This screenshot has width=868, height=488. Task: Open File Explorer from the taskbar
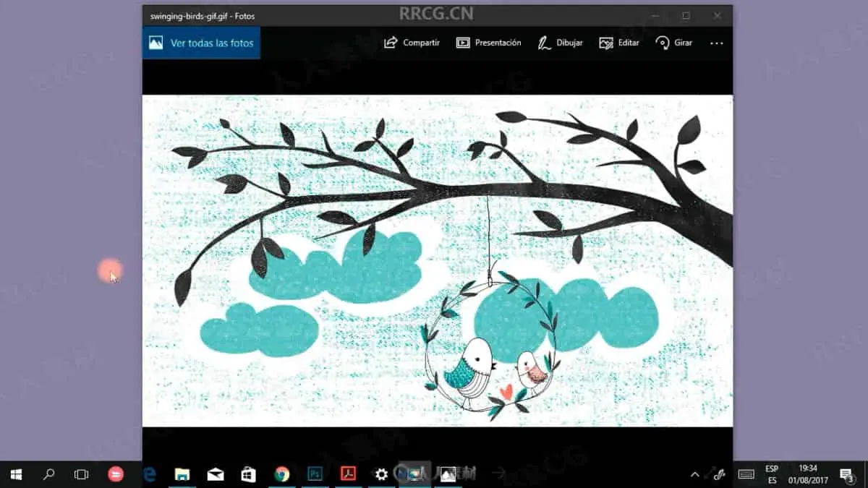click(182, 474)
